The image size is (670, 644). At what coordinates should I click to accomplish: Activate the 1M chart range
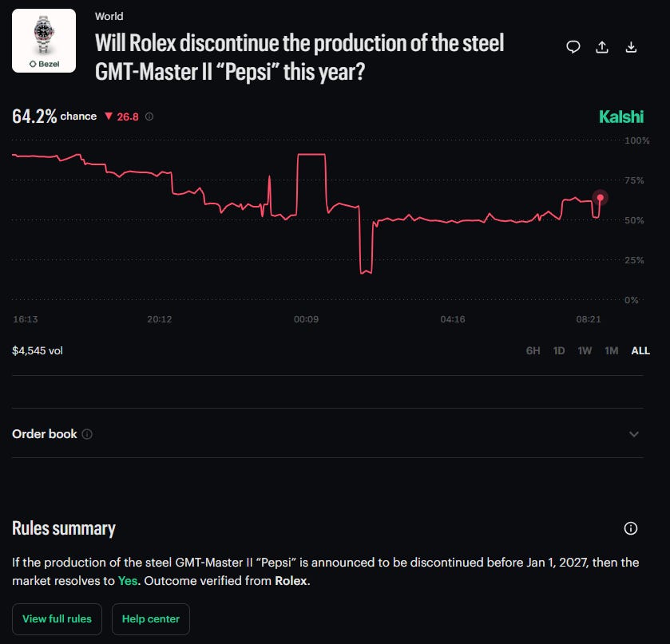click(x=612, y=350)
